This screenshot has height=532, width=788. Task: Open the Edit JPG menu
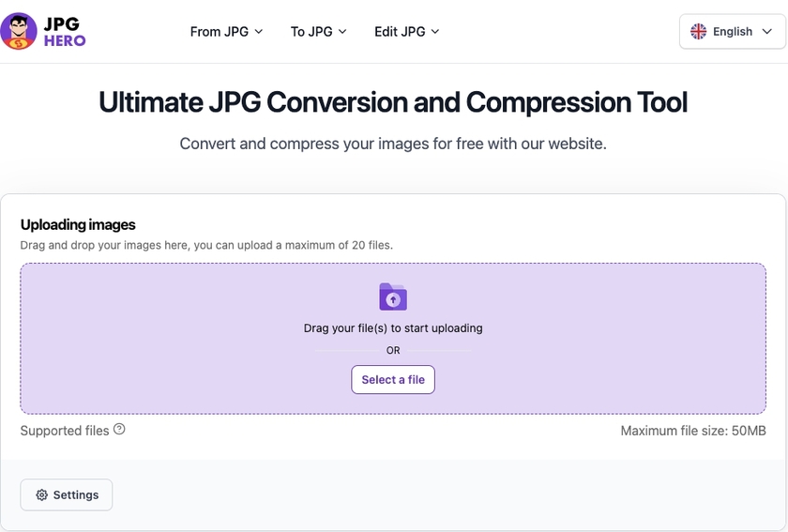[400, 32]
